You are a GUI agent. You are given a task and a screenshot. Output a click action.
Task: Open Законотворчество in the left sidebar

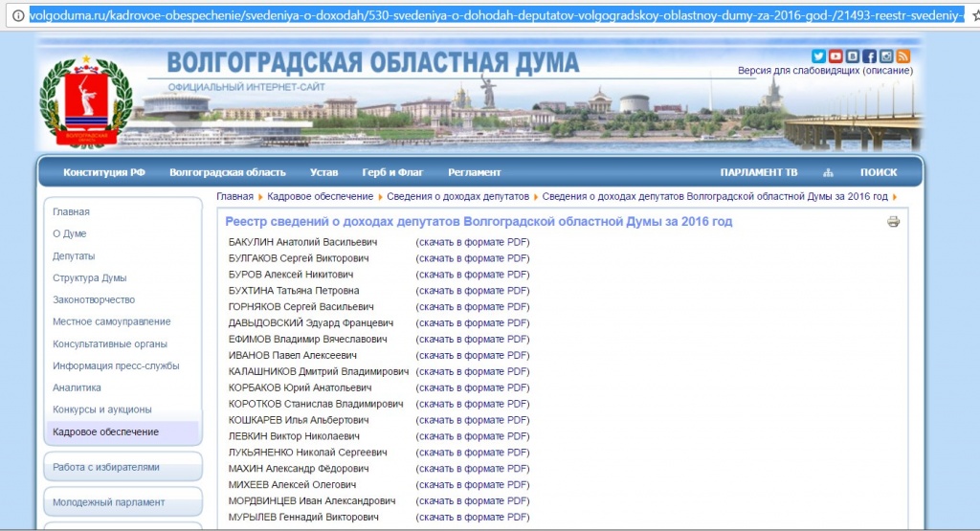[94, 299]
